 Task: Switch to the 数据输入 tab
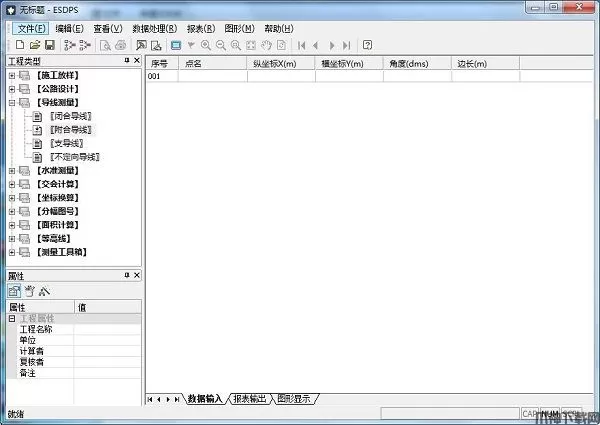point(205,399)
